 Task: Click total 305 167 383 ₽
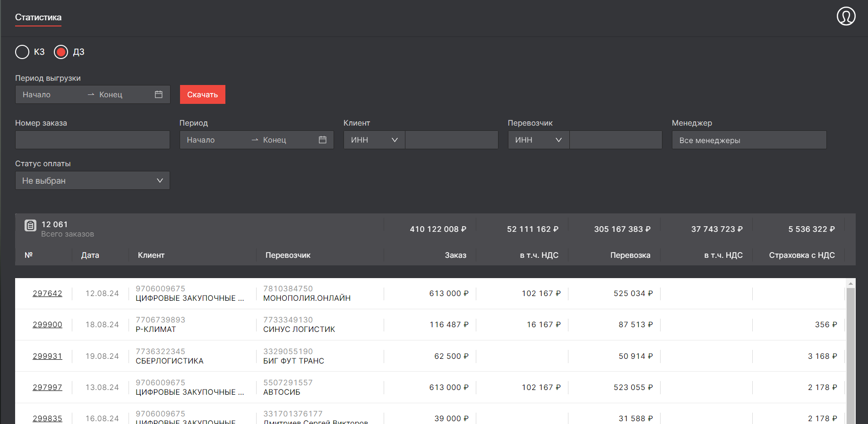tap(622, 229)
